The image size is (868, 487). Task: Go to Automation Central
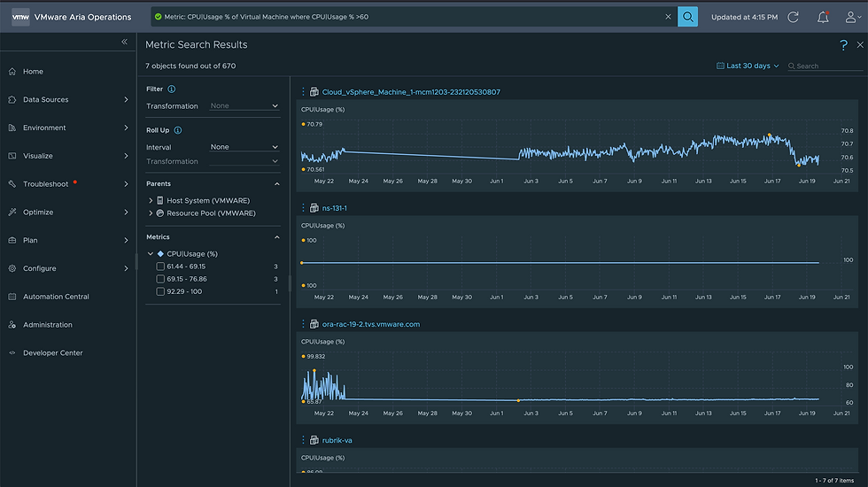pos(56,297)
